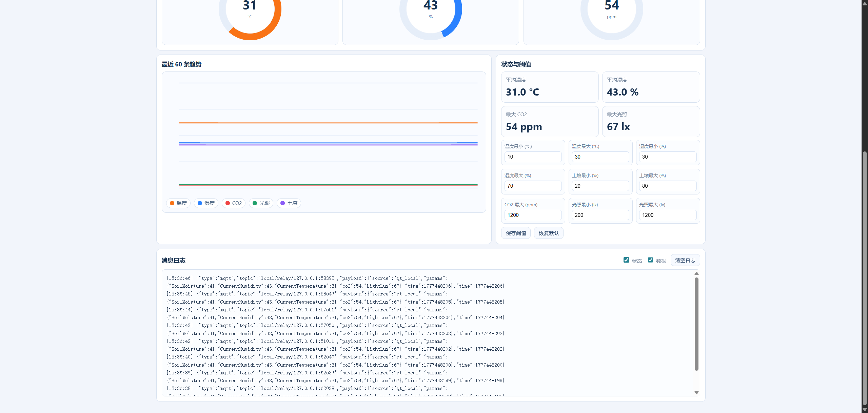The height and width of the screenshot is (413, 868).
Task: Focus the 土壤最大 (%) input field
Action: click(x=668, y=186)
